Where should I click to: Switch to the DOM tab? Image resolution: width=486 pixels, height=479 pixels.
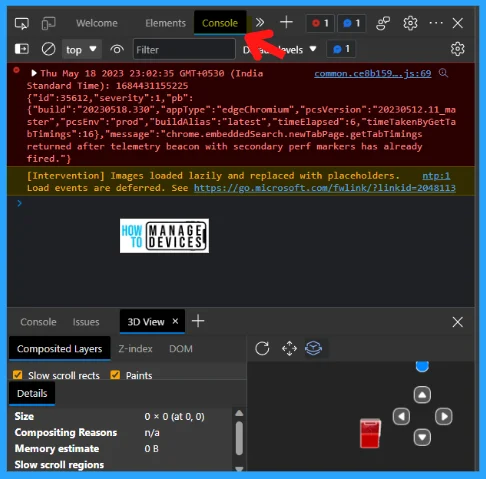[181, 349]
